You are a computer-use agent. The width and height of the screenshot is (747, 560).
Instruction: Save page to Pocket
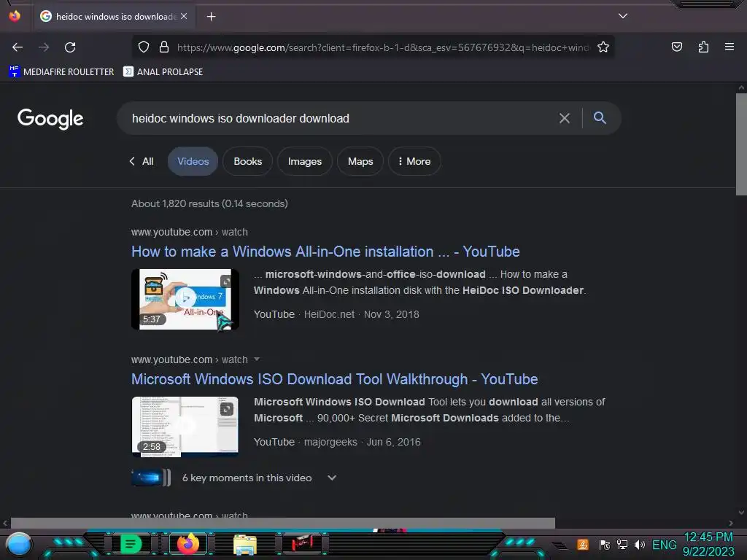click(x=676, y=47)
